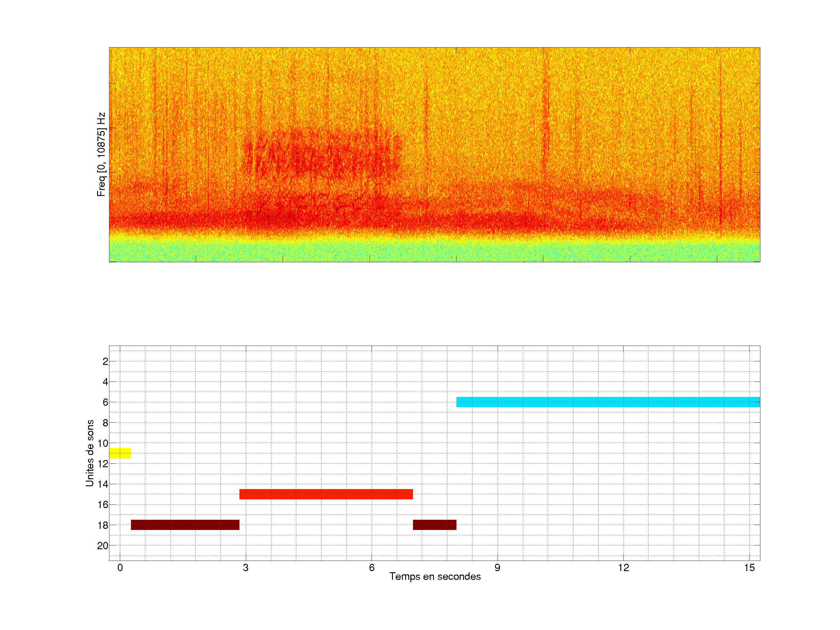The image size is (840, 630).
Task: Click the 'Unites de sons' y-axis label
Action: tap(90, 453)
